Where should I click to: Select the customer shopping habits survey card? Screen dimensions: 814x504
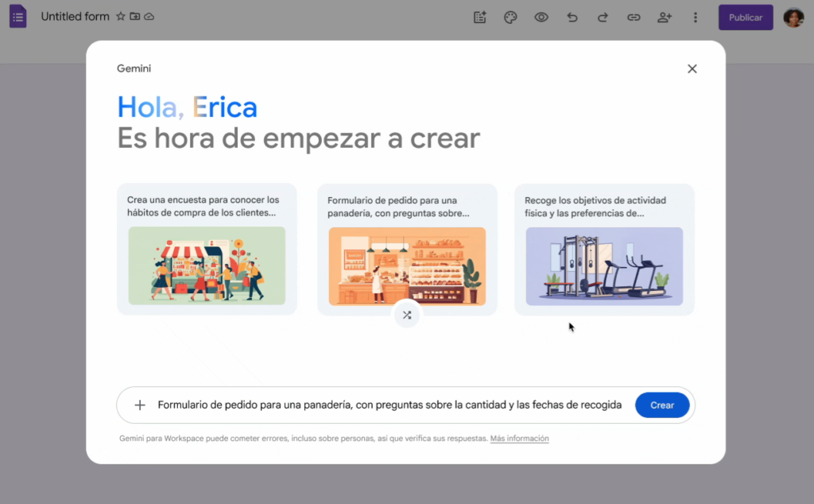pos(207,250)
